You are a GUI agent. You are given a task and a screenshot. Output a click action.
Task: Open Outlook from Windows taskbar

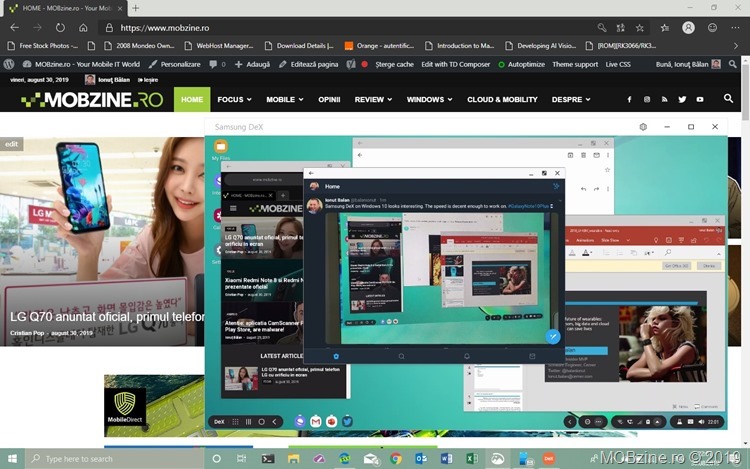pos(421,459)
